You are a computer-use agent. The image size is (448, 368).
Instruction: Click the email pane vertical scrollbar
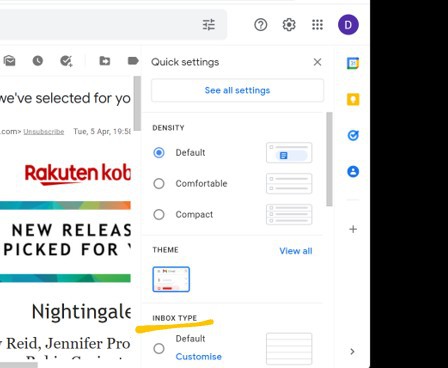tap(137, 103)
